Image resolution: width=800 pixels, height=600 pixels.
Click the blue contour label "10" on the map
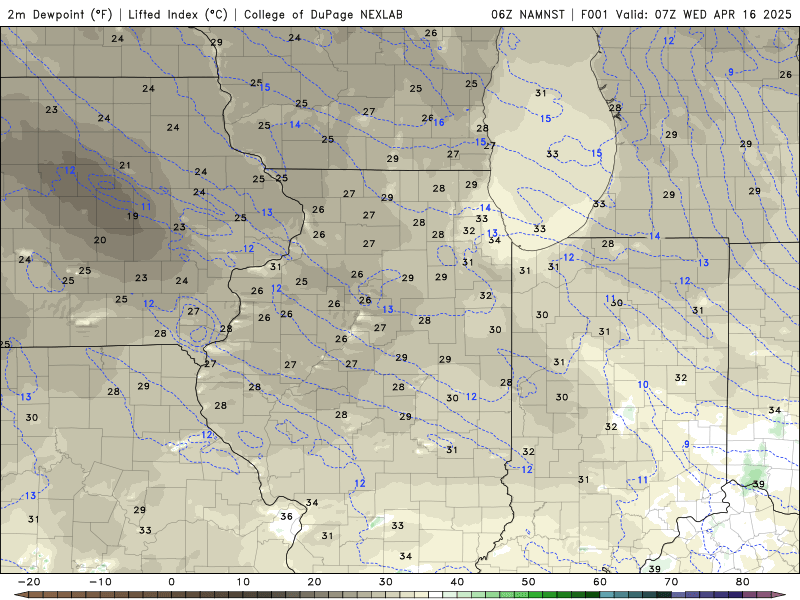pyautogui.click(x=643, y=385)
